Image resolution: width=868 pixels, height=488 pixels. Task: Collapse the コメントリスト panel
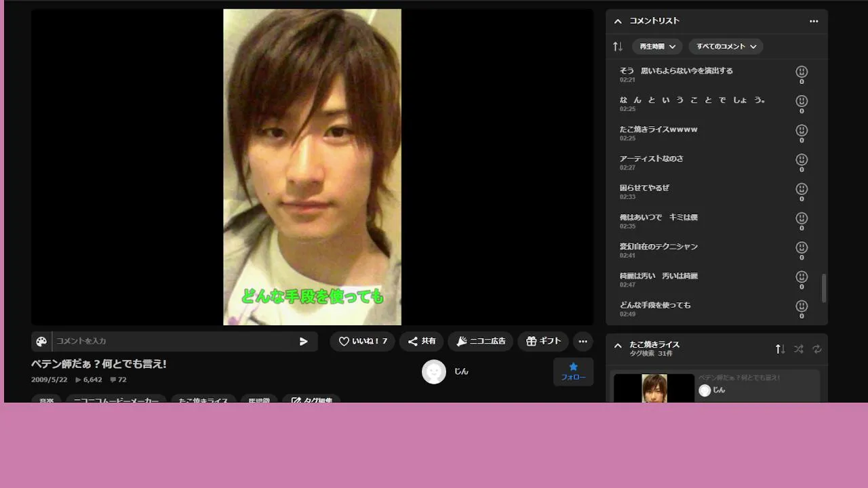(618, 21)
